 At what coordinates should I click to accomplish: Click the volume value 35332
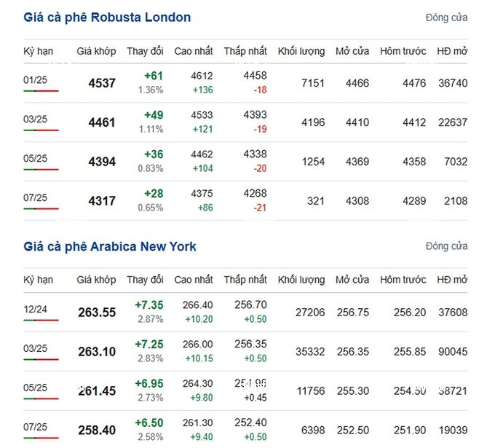[x=310, y=352]
